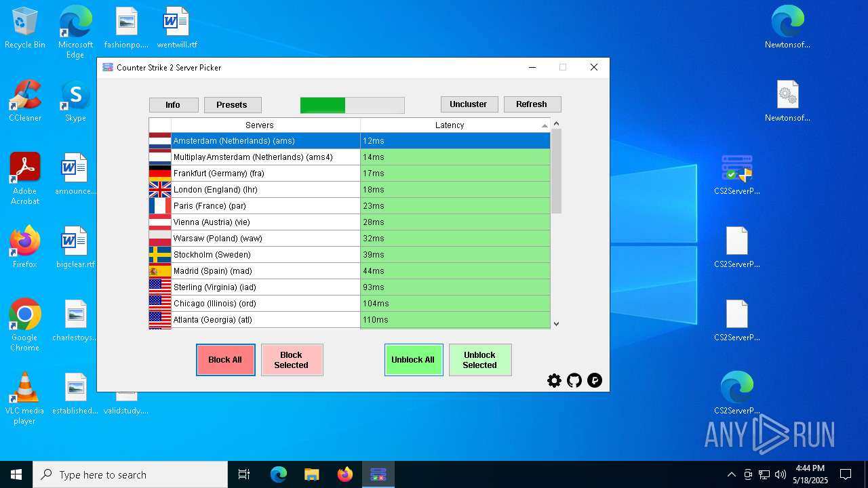Select Atlanta (Georgia) (atl) server

click(349, 320)
